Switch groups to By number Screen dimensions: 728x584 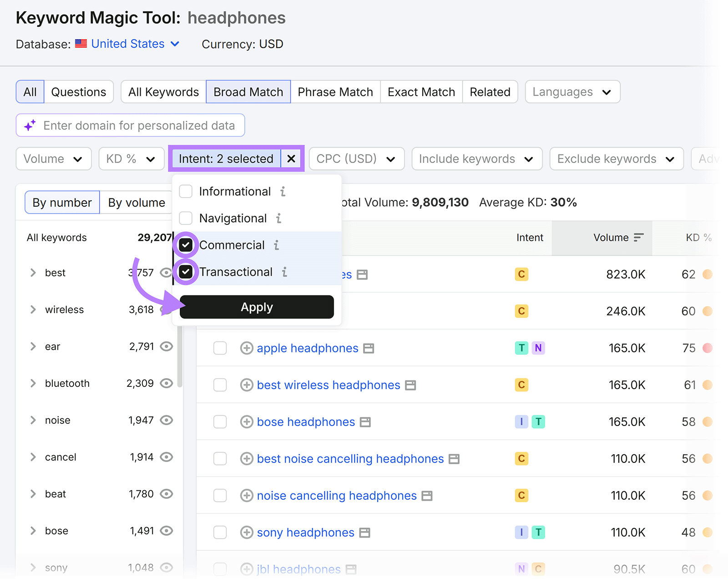coord(62,203)
